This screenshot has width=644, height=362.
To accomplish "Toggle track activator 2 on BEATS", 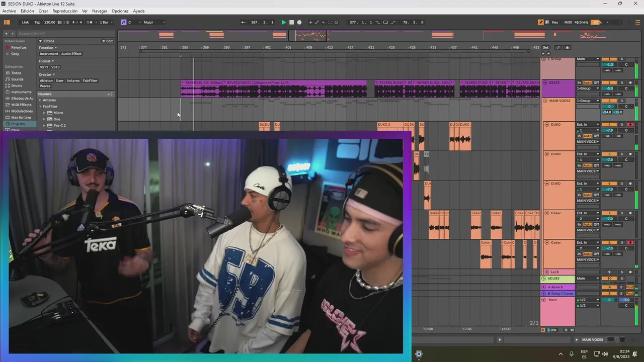I will [609, 82].
